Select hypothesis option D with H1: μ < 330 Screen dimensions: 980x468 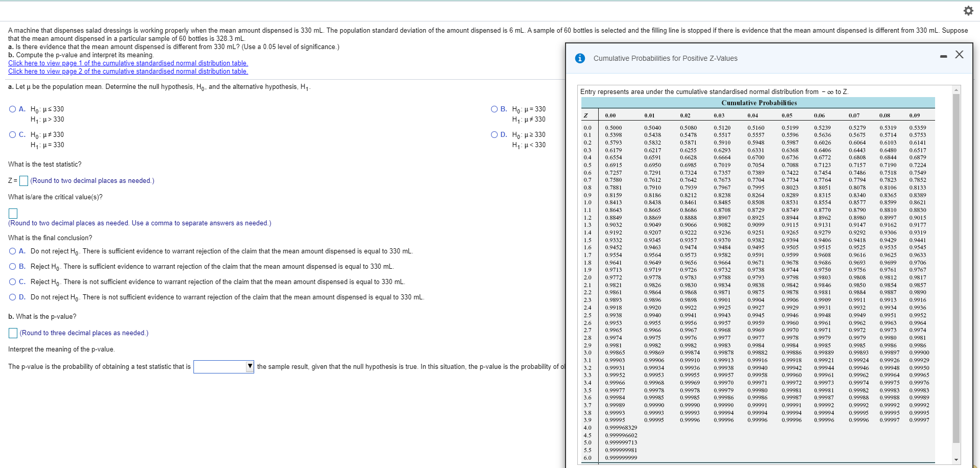click(x=494, y=134)
